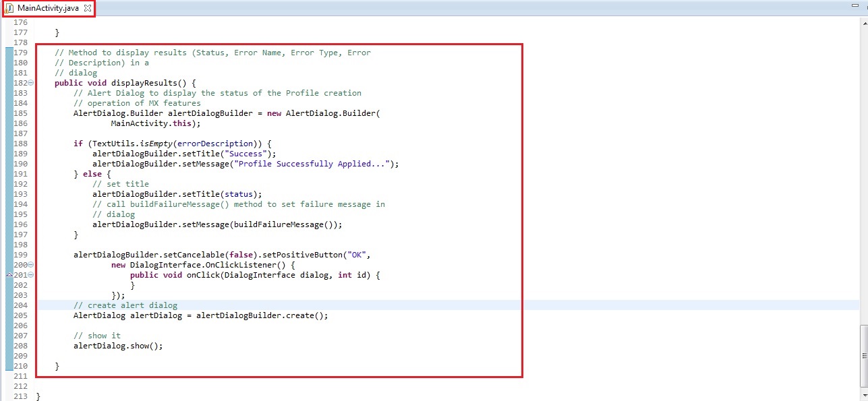Click the scrollbar down arrow
The image size is (868, 401).
(x=863, y=396)
